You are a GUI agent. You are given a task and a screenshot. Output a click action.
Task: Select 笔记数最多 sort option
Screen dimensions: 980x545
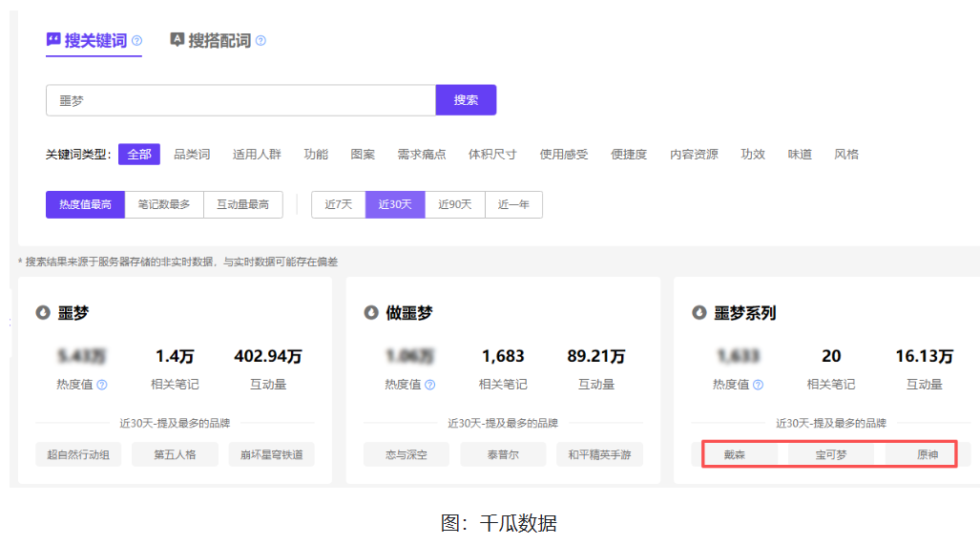coord(164,204)
